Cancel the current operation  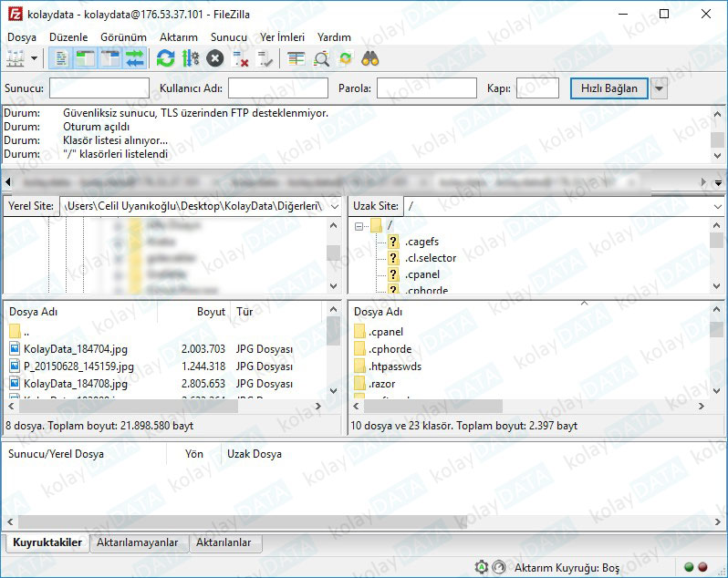(x=215, y=59)
